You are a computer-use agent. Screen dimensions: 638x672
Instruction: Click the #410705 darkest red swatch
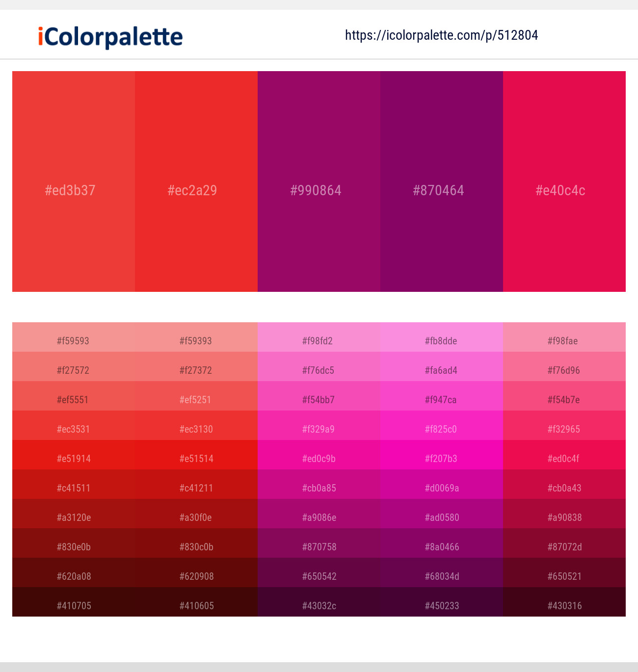[73, 605]
